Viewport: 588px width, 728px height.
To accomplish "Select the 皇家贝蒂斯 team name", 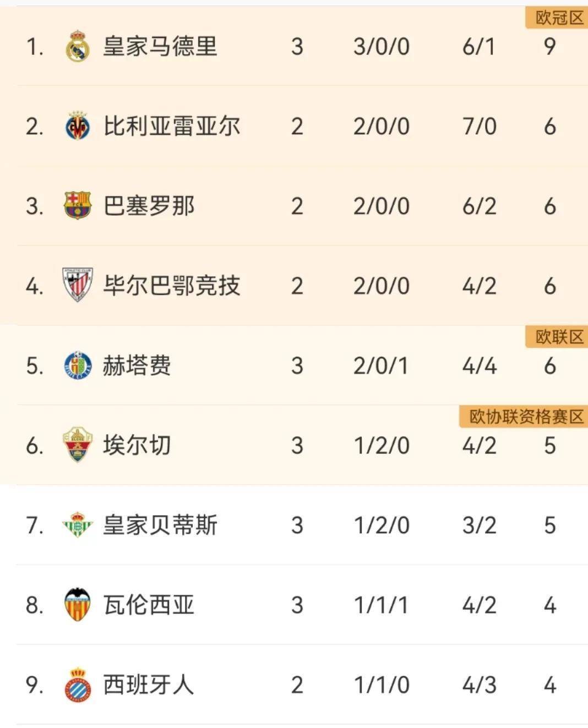I will (160, 525).
